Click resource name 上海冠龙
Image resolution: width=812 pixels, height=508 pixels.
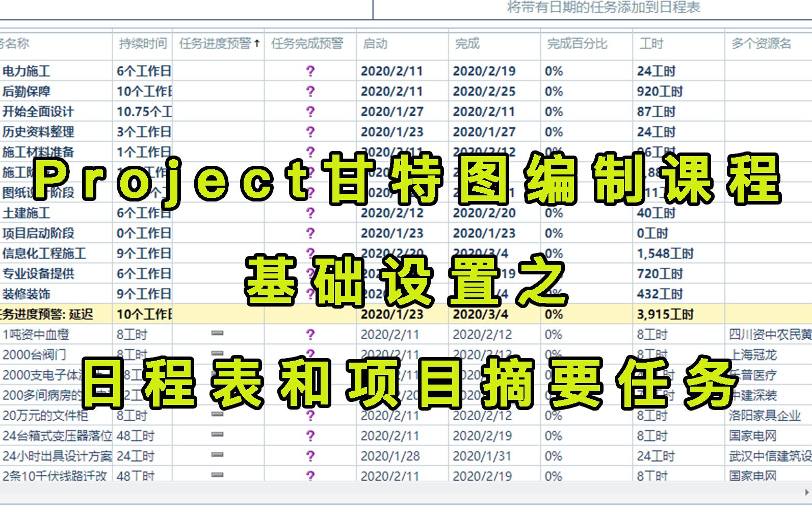point(753,355)
